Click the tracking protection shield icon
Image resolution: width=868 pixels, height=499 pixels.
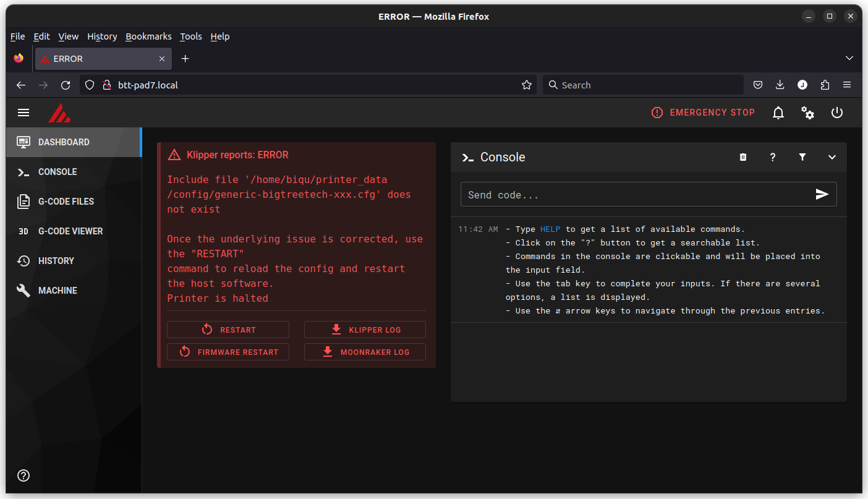tap(90, 85)
